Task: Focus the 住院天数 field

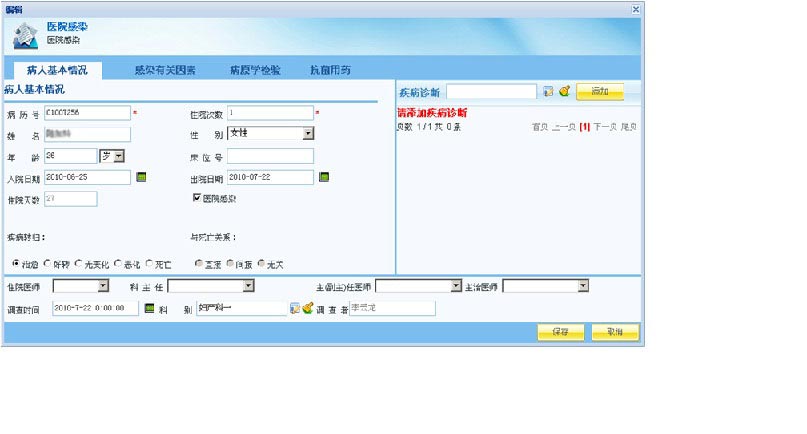Action: click(71, 199)
